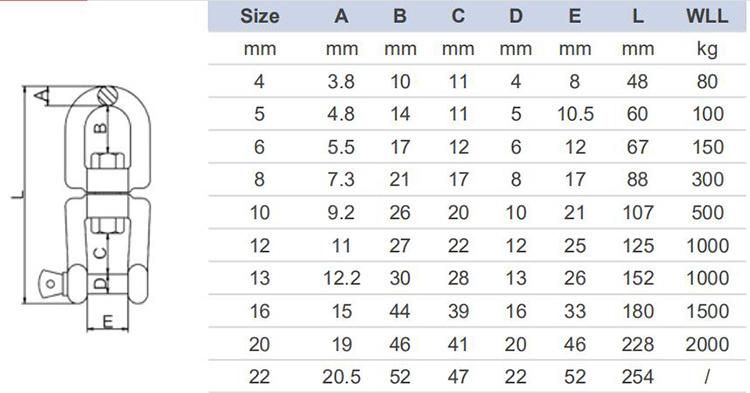The height and width of the screenshot is (393, 750).
Task: Click dimension label E below the shackle
Action: tap(108, 322)
